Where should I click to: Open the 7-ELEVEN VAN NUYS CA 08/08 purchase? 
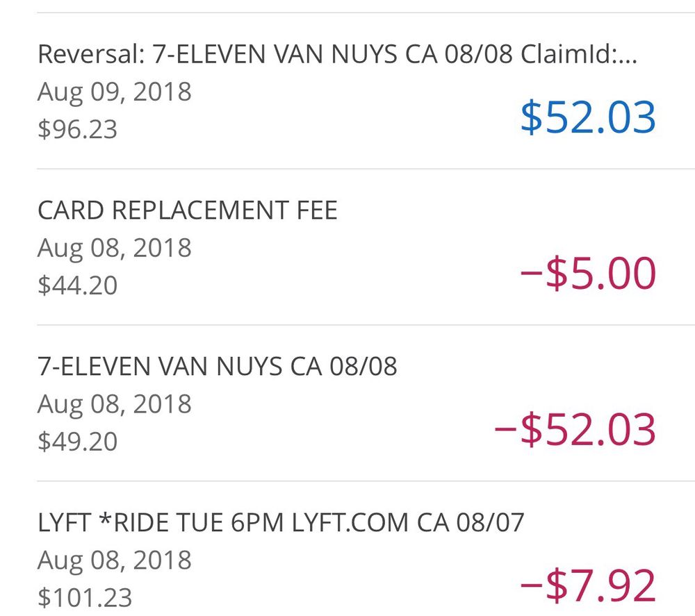pos(217,367)
